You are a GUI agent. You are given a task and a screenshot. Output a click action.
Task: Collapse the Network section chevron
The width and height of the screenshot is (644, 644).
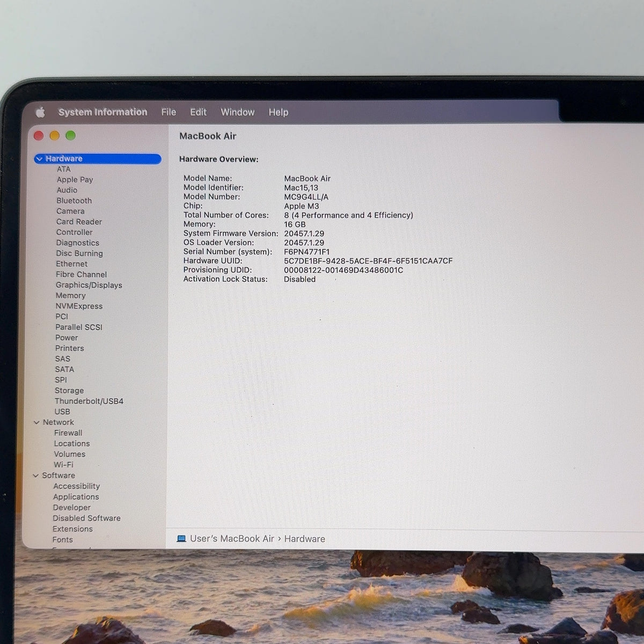(x=36, y=422)
